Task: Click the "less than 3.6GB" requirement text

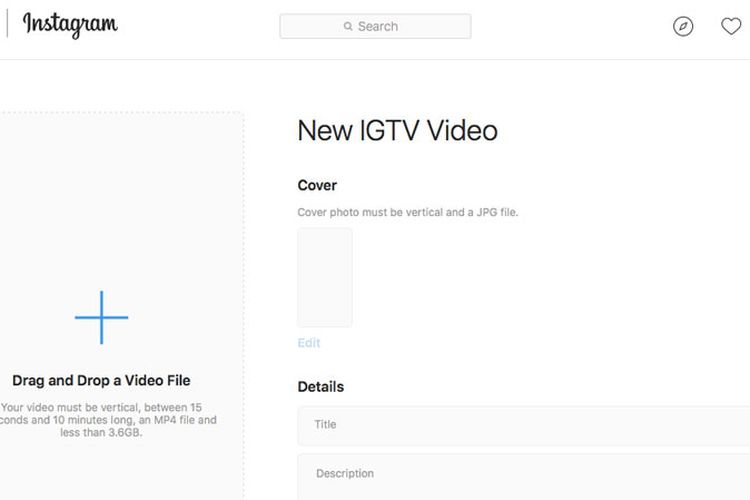Action: (x=101, y=433)
